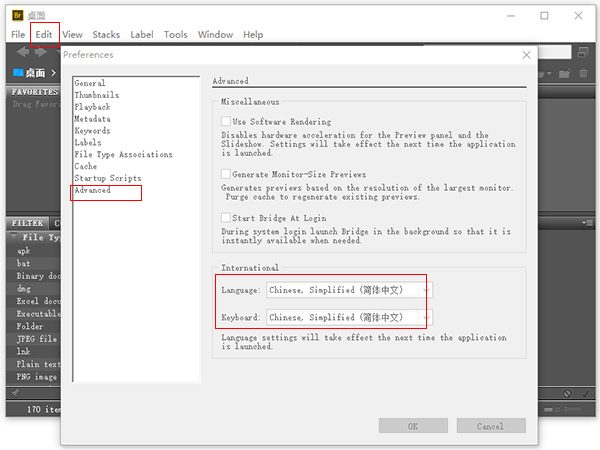Screen dimensions: 600x450
Task: Collapse the File Type filter group
Action: [x=14, y=237]
